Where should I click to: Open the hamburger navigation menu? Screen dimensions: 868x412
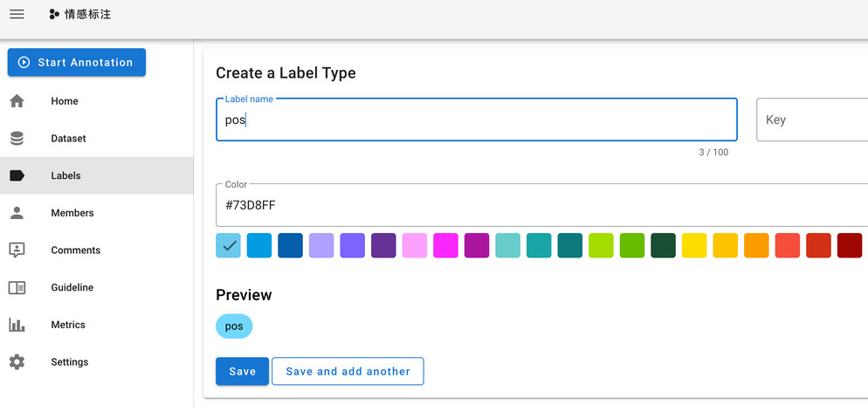coord(17,14)
